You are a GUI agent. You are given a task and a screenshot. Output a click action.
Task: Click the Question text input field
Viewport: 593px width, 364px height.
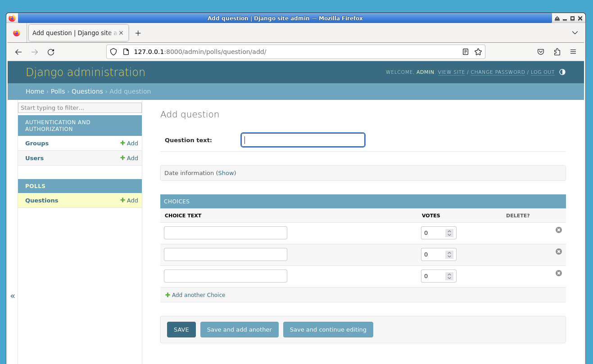tap(303, 140)
